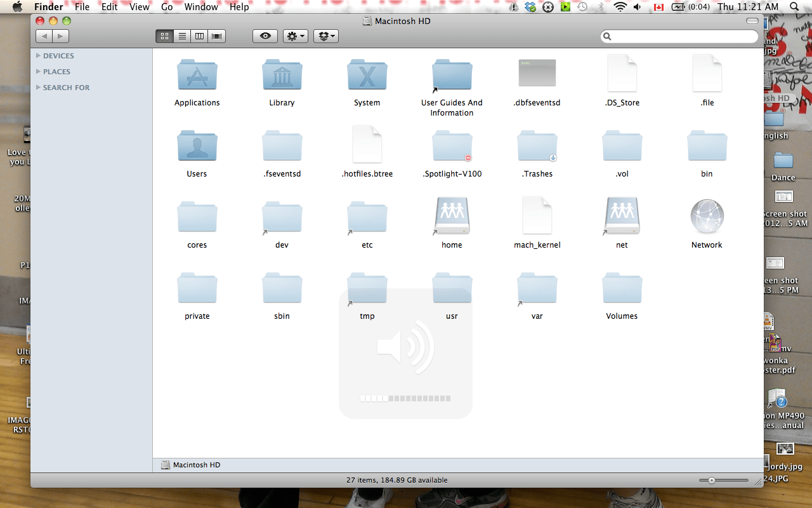The image size is (812, 508).
Task: Select the mach_kernel file
Action: [537, 216]
